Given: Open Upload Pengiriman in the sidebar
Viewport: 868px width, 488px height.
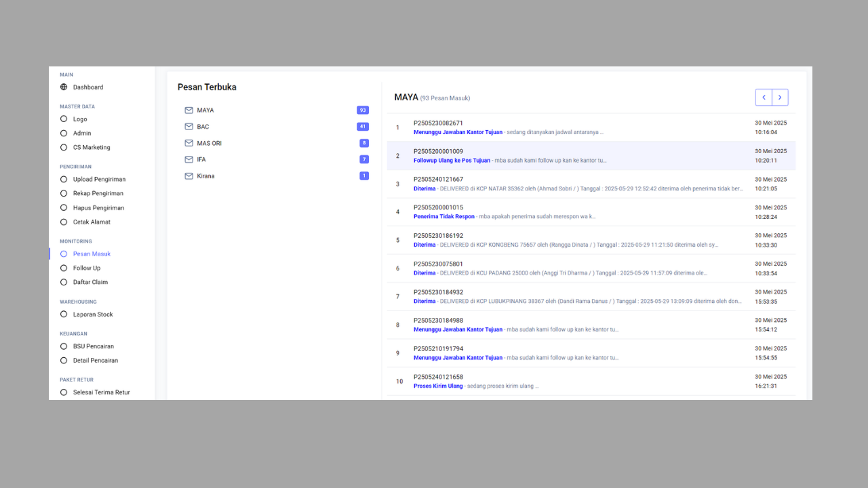Looking at the screenshot, I should [99, 180].
